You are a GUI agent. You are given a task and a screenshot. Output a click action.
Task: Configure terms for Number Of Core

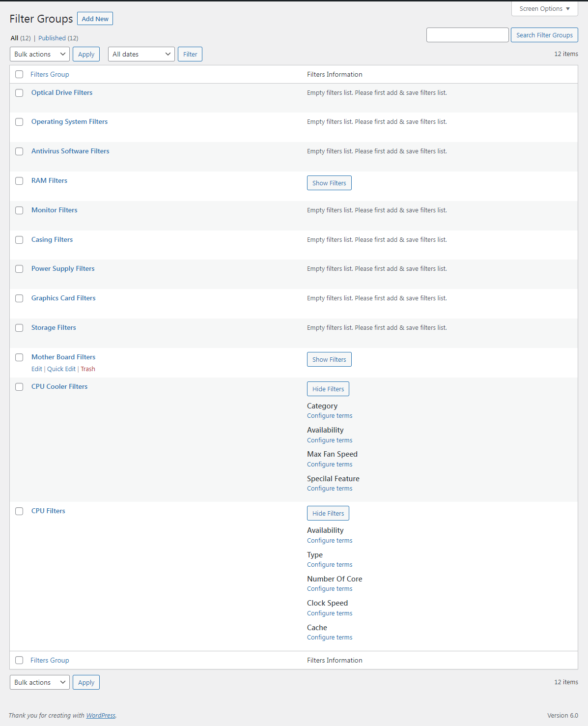(x=330, y=588)
